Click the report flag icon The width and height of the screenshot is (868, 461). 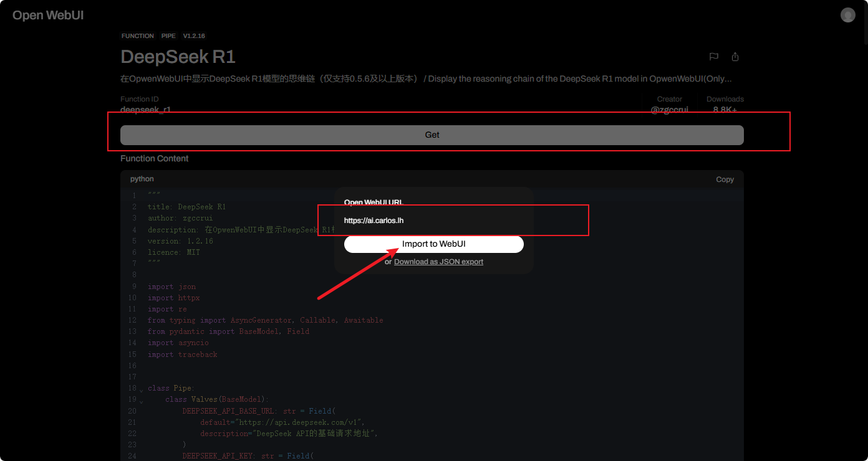pyautogui.click(x=714, y=57)
